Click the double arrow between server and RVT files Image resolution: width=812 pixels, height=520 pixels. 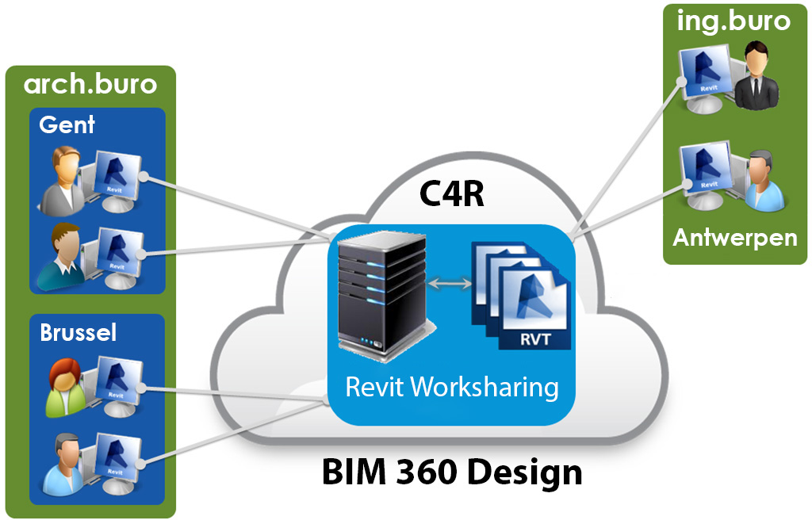450,283
